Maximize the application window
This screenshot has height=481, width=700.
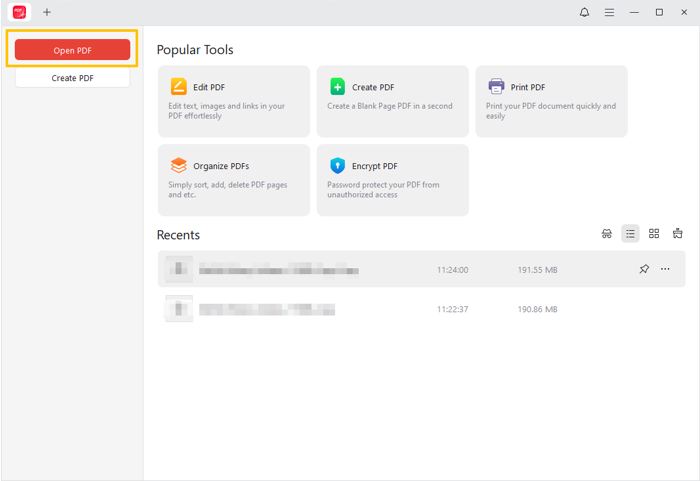659,13
